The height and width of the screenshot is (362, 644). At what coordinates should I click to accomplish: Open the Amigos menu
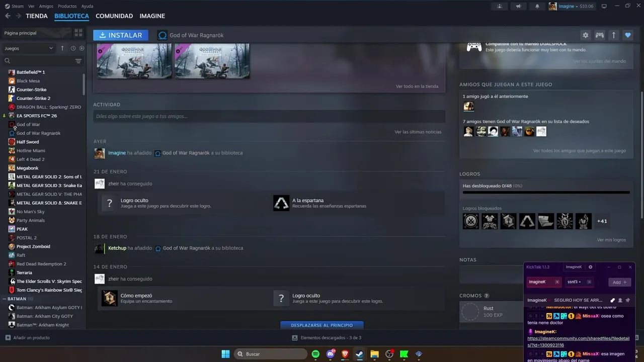click(46, 6)
